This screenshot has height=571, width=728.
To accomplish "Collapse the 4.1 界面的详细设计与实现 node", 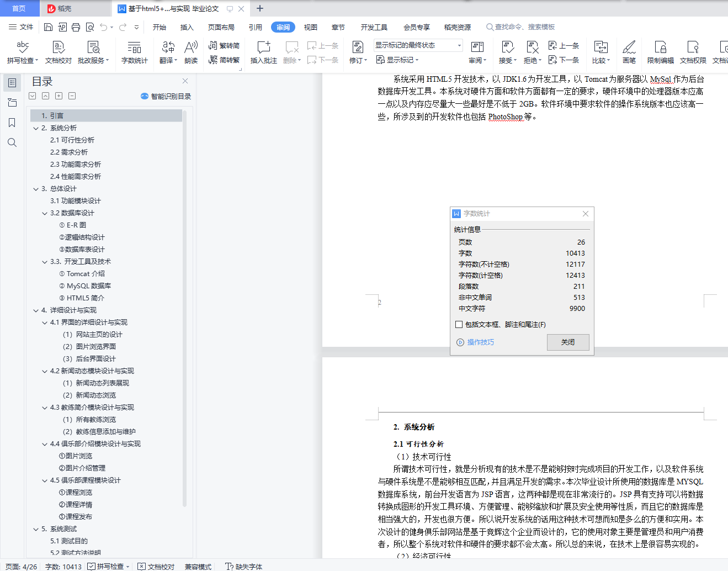I will (45, 322).
